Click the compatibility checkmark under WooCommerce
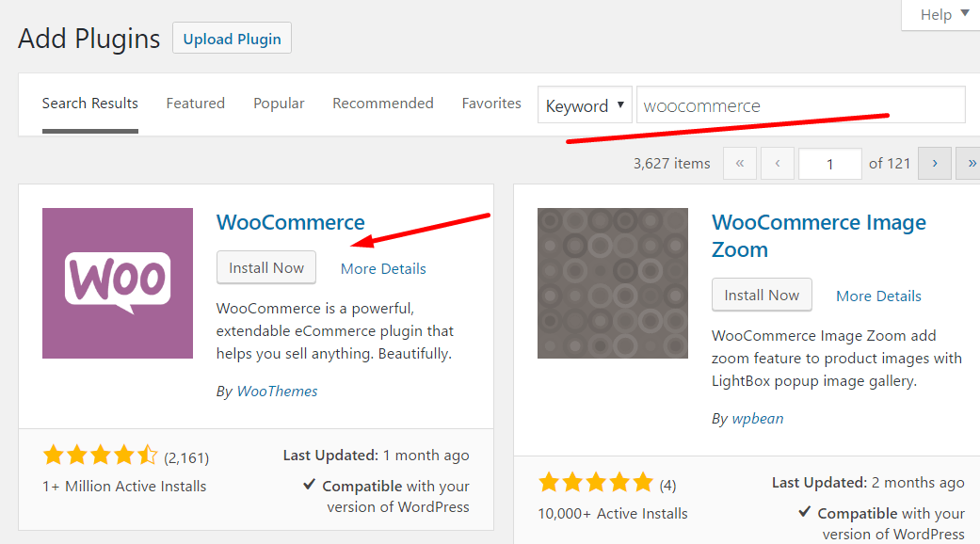This screenshot has width=980, height=544. [x=309, y=485]
